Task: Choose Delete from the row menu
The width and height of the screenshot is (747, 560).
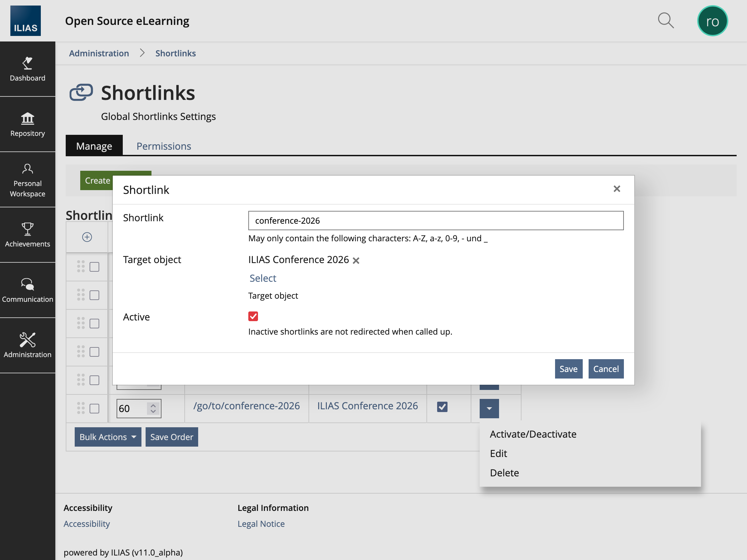Action: pos(504,473)
